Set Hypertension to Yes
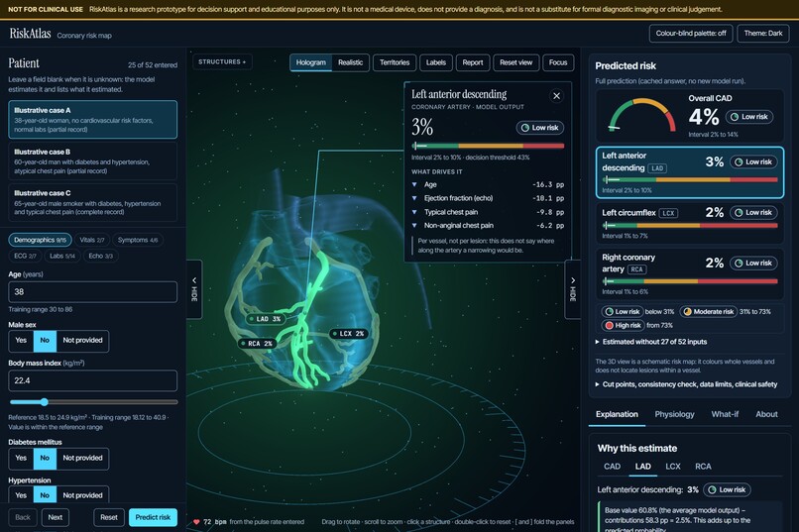Viewport: 799px width, 532px height. coord(21,494)
